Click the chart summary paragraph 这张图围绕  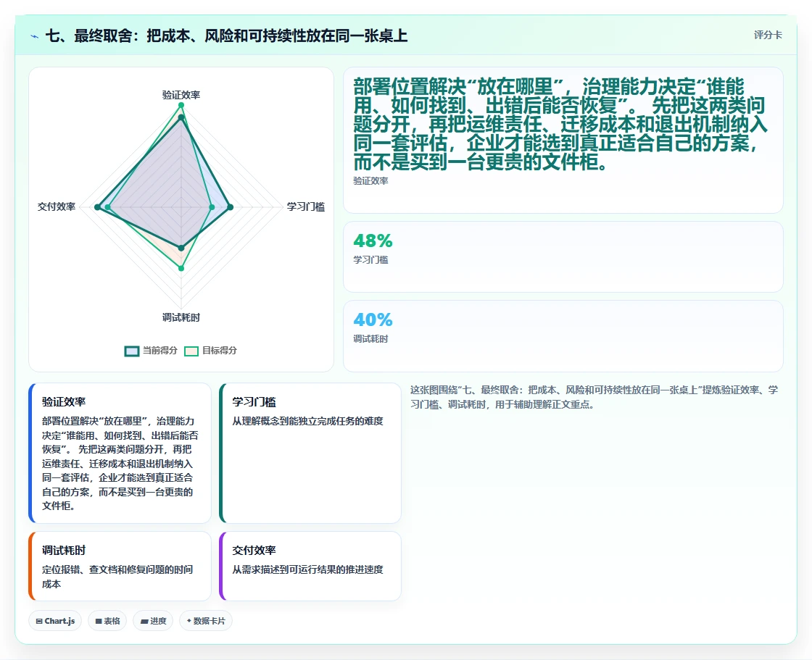tap(594, 397)
